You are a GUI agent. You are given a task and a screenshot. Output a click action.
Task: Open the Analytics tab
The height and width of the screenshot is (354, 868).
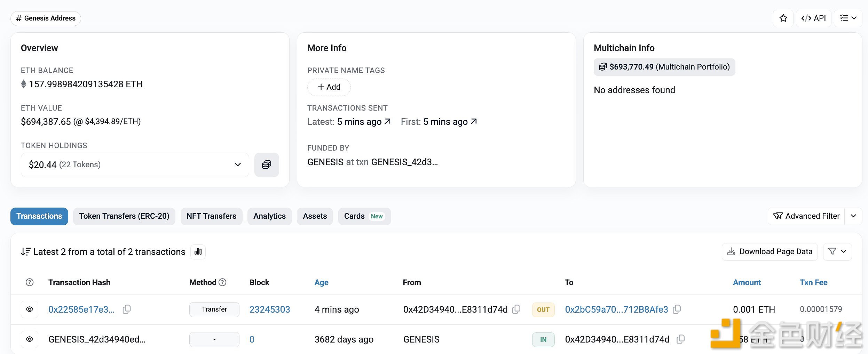269,216
